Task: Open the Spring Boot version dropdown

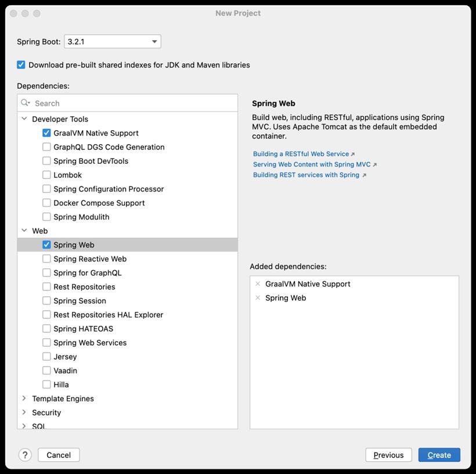Action: coord(113,41)
